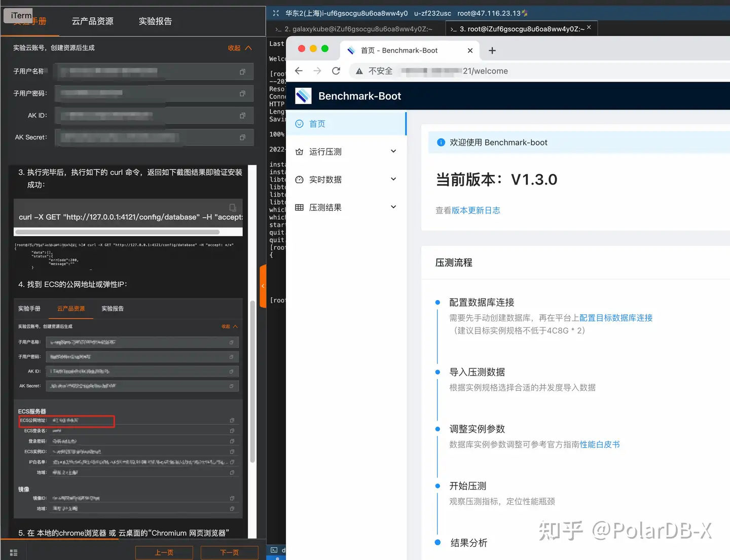Expand the 实时数据 sidebar submenu
Viewport: 730px width, 560px height.
pos(393,179)
